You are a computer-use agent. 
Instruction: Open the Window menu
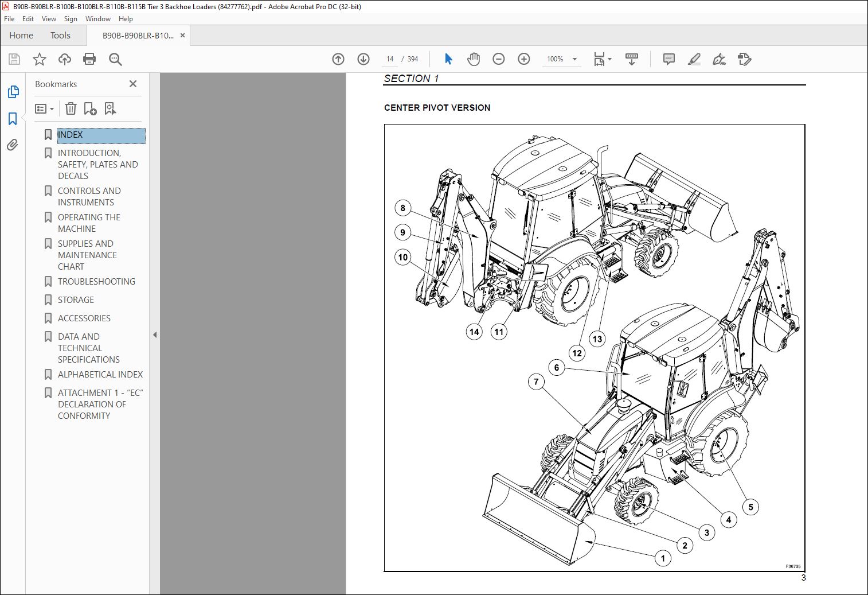pos(98,19)
